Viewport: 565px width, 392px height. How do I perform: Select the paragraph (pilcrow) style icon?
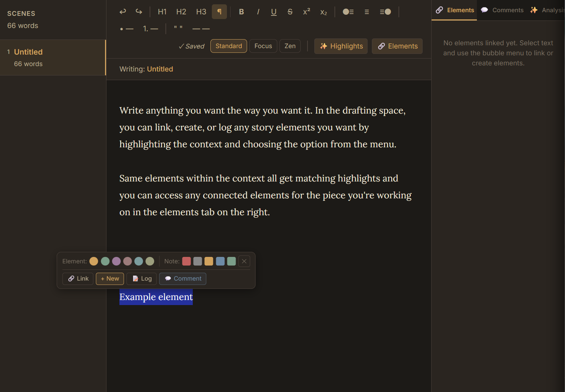point(219,12)
